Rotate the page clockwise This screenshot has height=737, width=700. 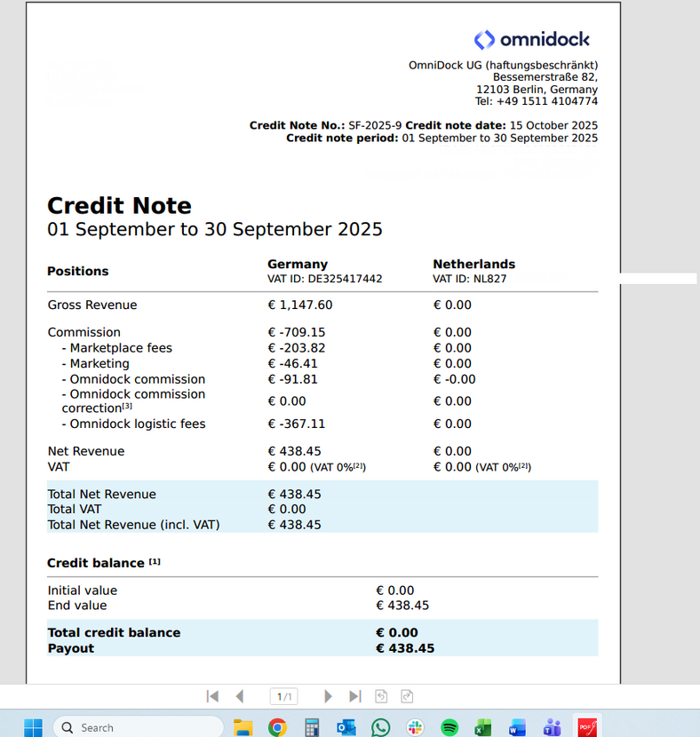tap(408, 697)
